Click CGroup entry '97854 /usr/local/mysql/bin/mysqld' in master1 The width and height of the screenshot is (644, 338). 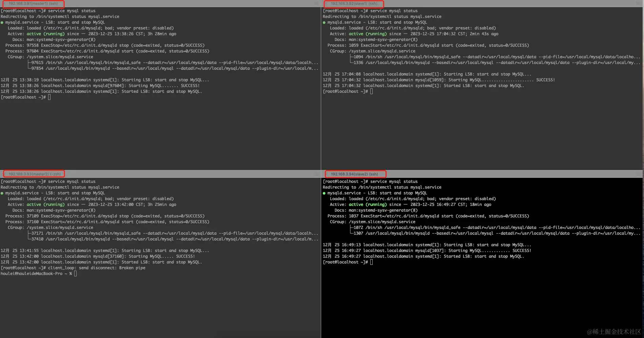tap(173, 68)
